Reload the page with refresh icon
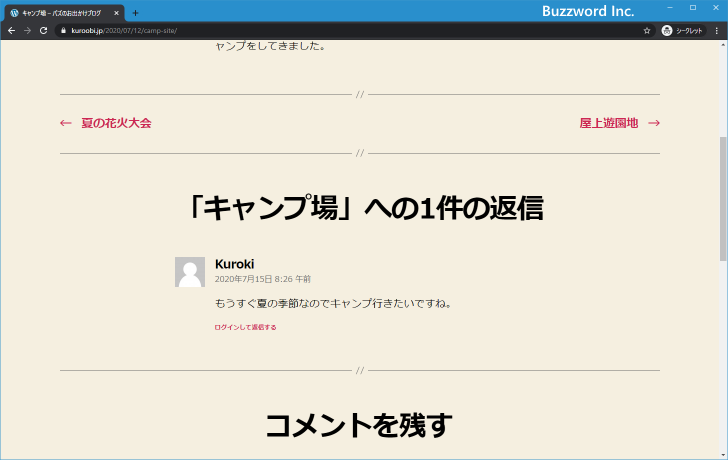Image resolution: width=728 pixels, height=460 pixels. [43, 31]
